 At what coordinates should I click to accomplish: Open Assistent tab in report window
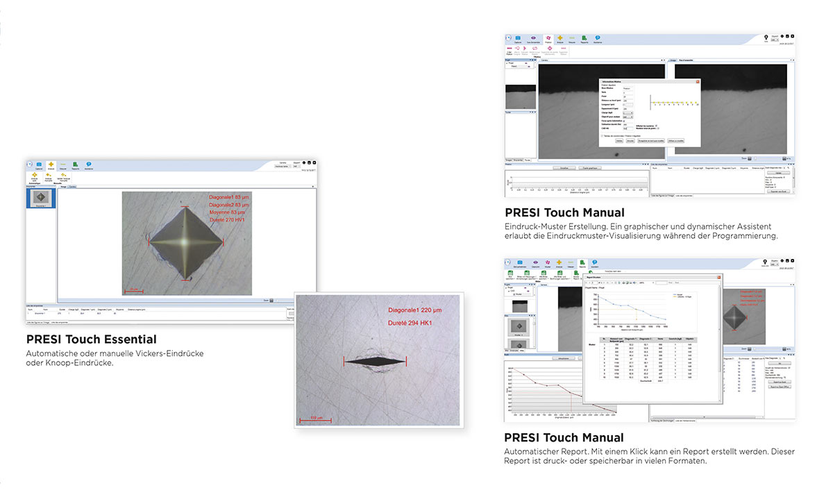pyautogui.click(x=595, y=262)
